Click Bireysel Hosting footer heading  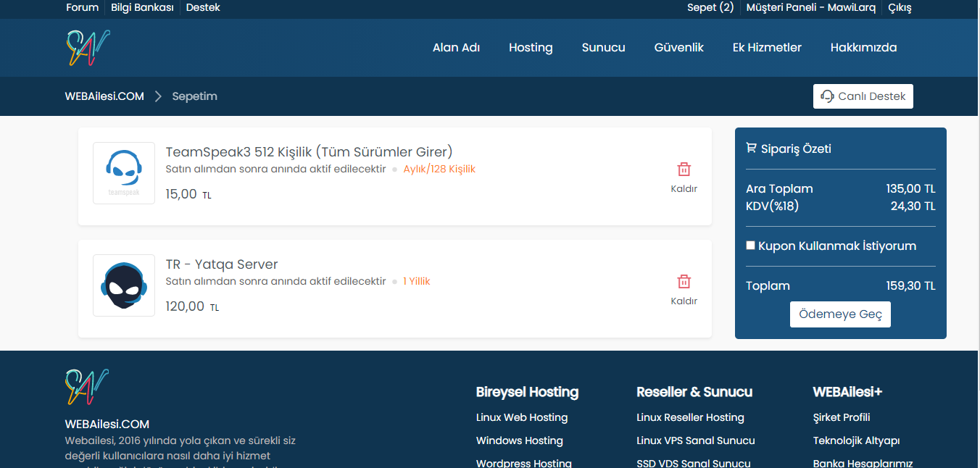[527, 392]
